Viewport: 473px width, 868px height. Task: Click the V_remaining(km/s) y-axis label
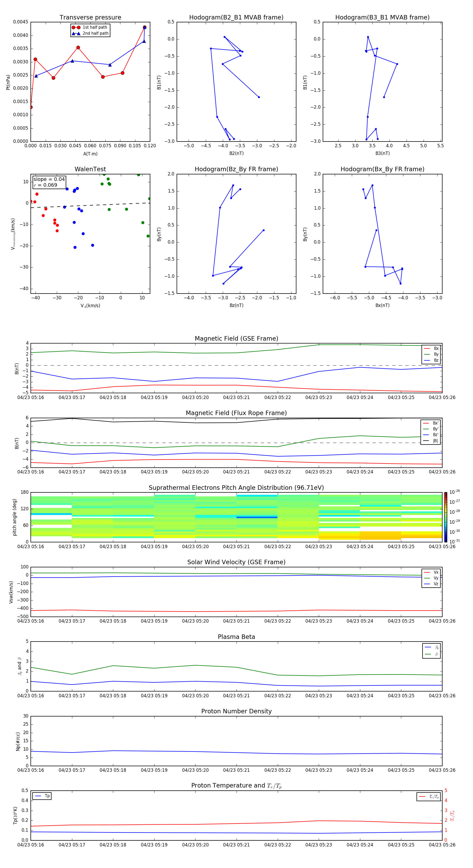click(x=13, y=234)
